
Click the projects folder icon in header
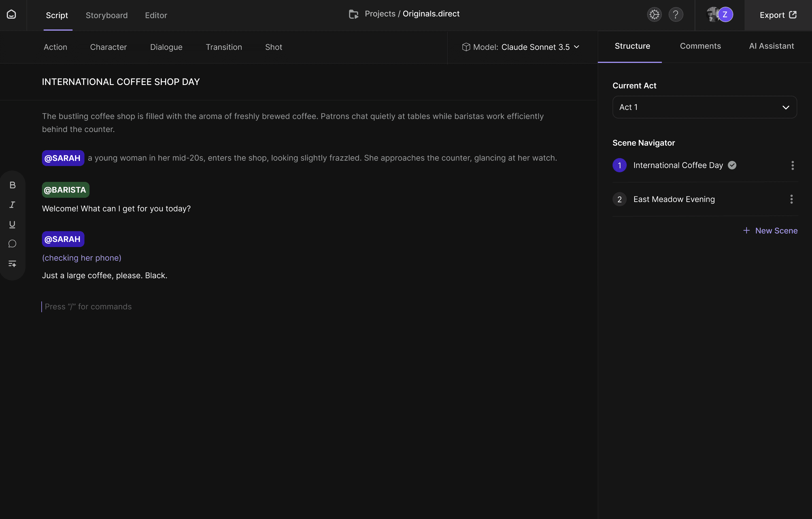[x=353, y=14]
